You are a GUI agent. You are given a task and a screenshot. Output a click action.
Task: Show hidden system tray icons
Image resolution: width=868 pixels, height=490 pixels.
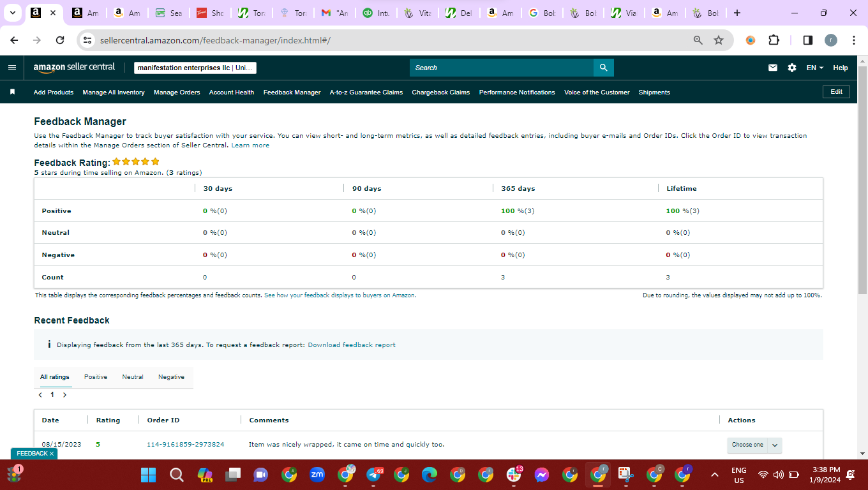[x=715, y=475]
